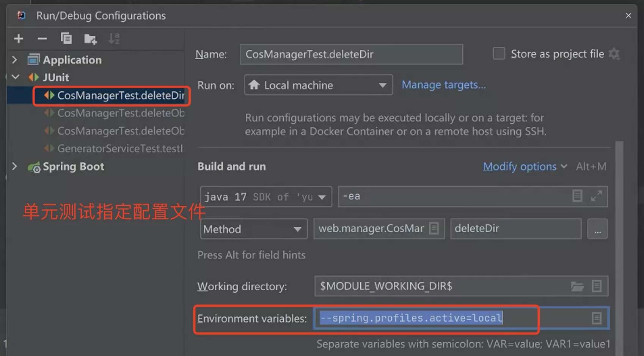Screen dimensions: 644x356
Task: Select the Spring Boot tree node
Action: 73,166
